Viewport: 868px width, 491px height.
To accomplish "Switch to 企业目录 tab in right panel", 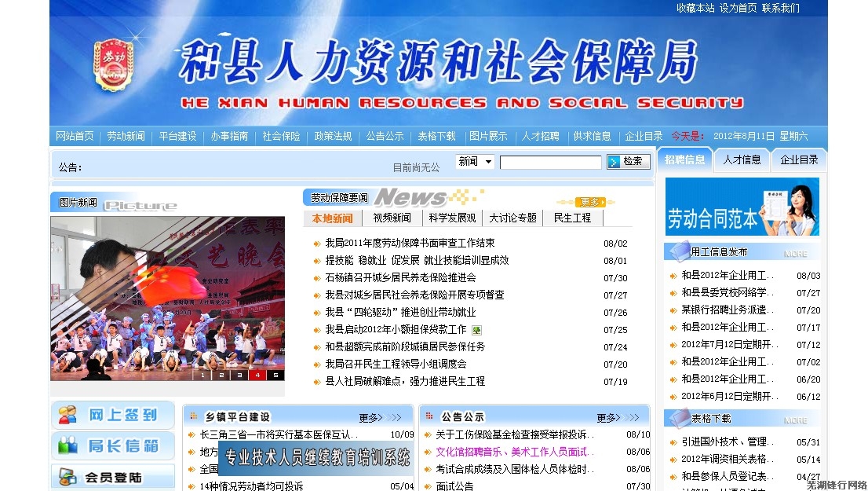I will (799, 159).
